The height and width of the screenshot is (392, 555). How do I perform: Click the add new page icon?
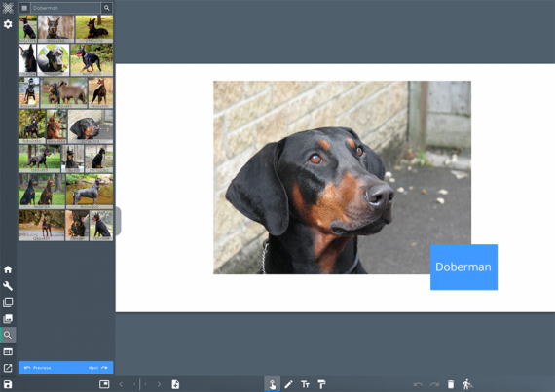(x=175, y=384)
